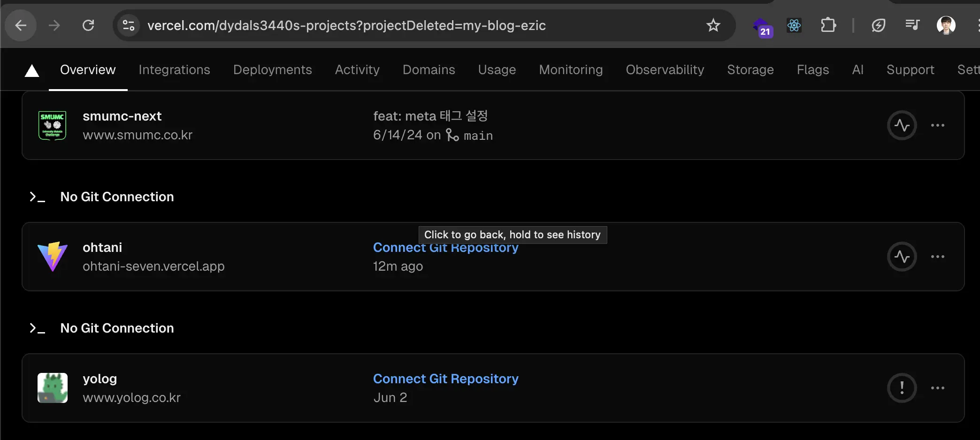The image size is (980, 440).
Task: Bookmark this page with the star icon
Action: (x=713, y=25)
